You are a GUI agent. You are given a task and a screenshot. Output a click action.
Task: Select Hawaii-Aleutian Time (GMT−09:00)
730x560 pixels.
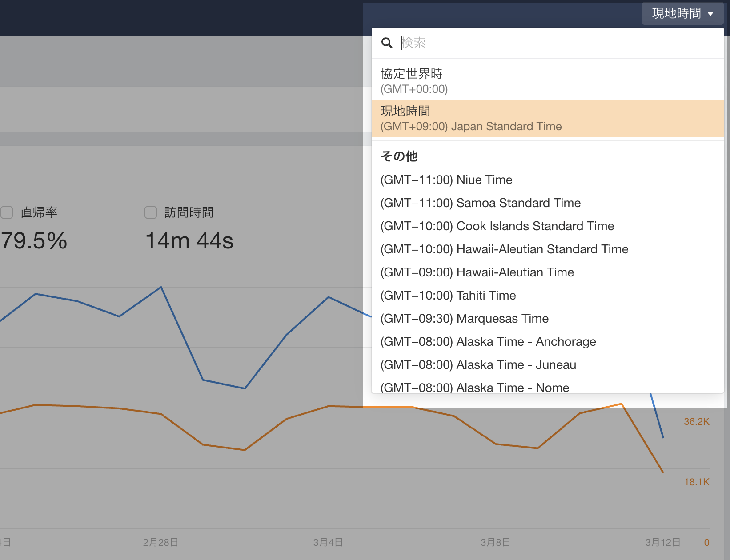(477, 272)
